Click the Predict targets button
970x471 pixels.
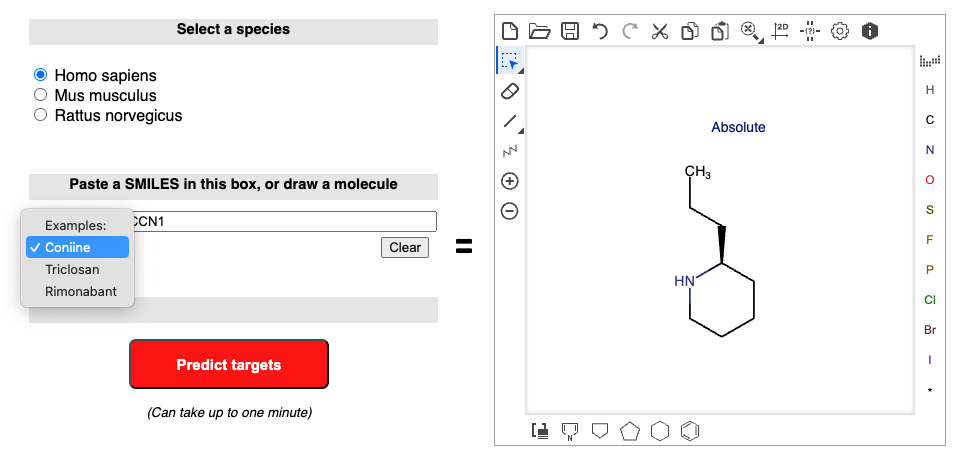click(229, 365)
